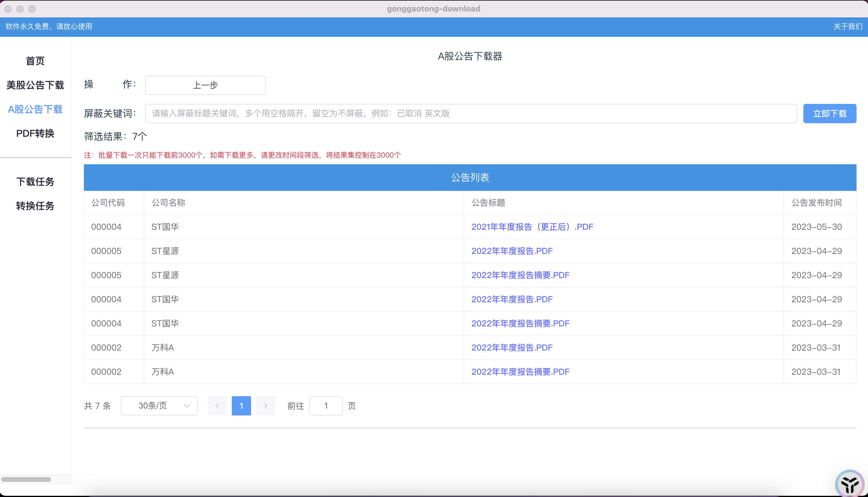Click the 立即下载 button
The width and height of the screenshot is (868, 497).
pos(829,113)
